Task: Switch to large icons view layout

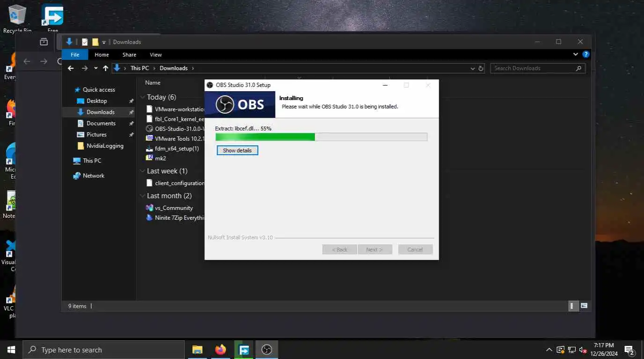Action: (584, 306)
